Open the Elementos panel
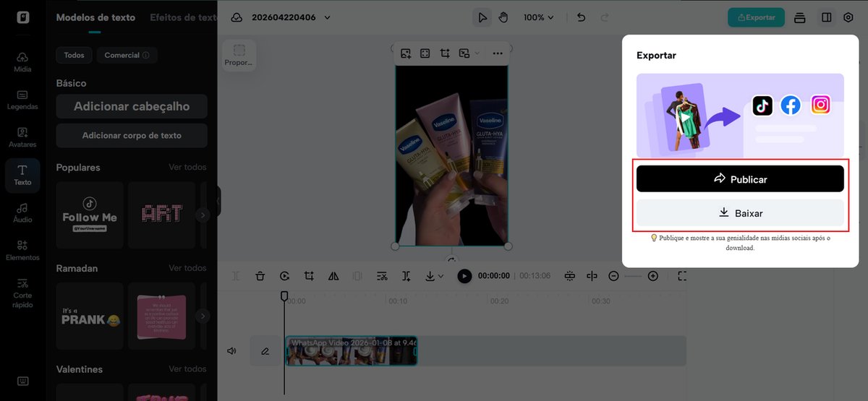The image size is (868, 401). pyautogui.click(x=22, y=250)
